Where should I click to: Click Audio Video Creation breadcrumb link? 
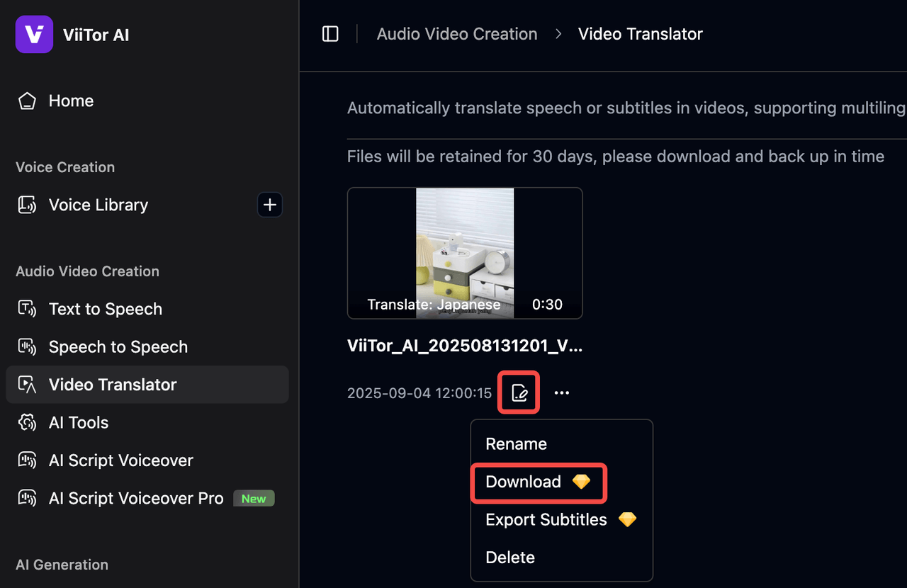[457, 34]
